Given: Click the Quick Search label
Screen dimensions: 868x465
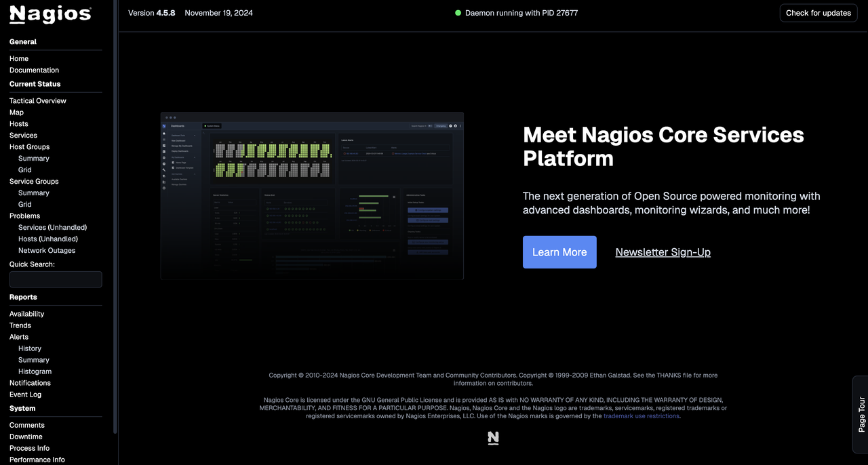Looking at the screenshot, I should [32, 264].
